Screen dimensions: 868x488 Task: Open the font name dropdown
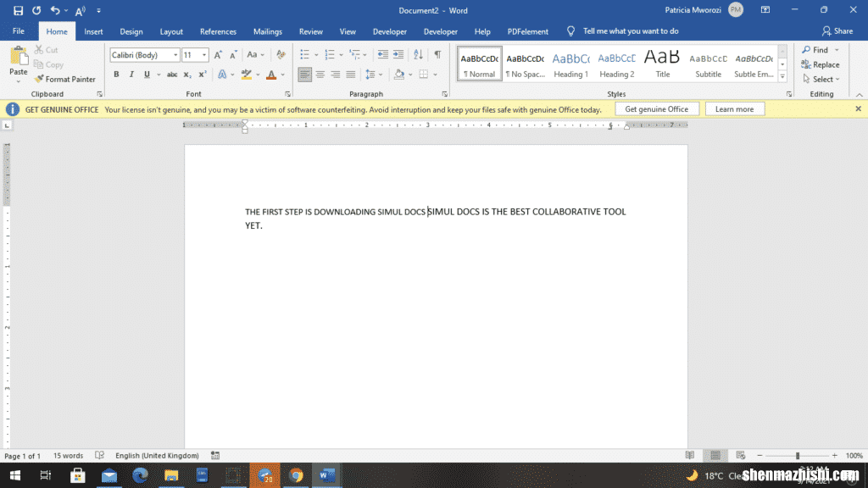pyautogui.click(x=175, y=55)
